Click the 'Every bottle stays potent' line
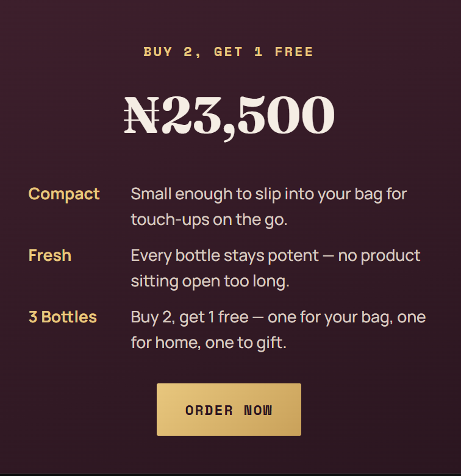This screenshot has width=461, height=476. 276,256
